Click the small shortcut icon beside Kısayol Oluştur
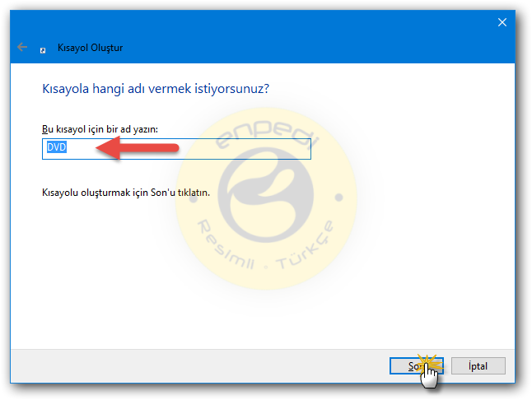This screenshot has width=532, height=400. click(43, 50)
